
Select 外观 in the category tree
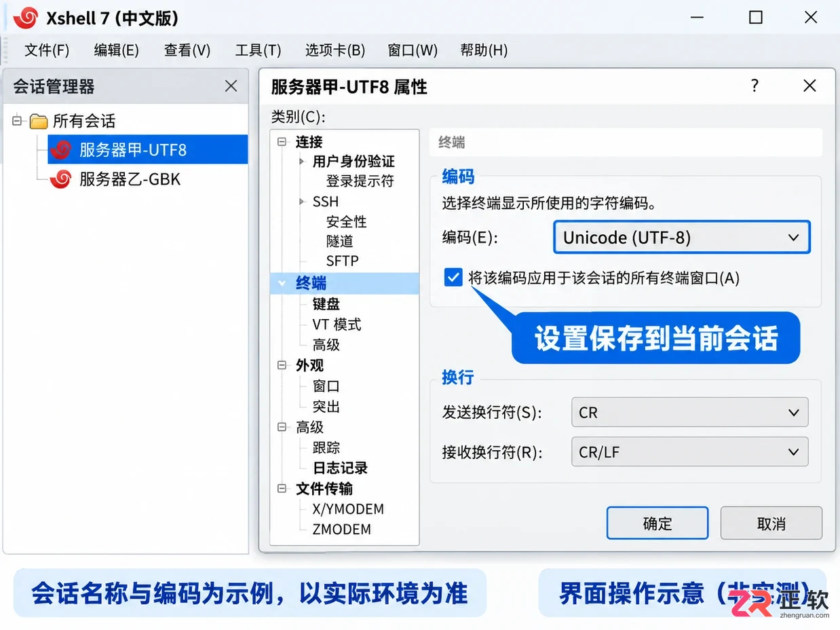point(309,365)
